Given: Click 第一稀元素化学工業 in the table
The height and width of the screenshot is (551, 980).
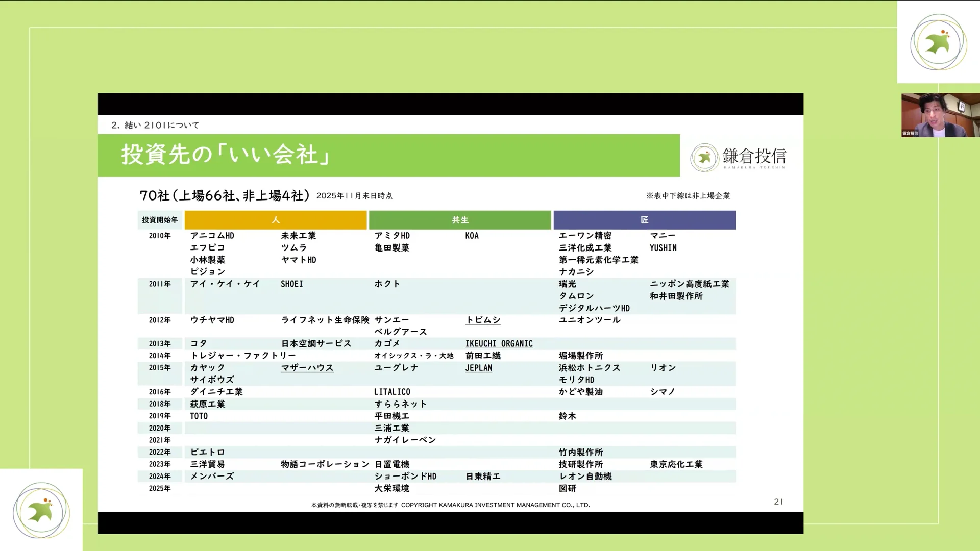Looking at the screenshot, I should (599, 260).
